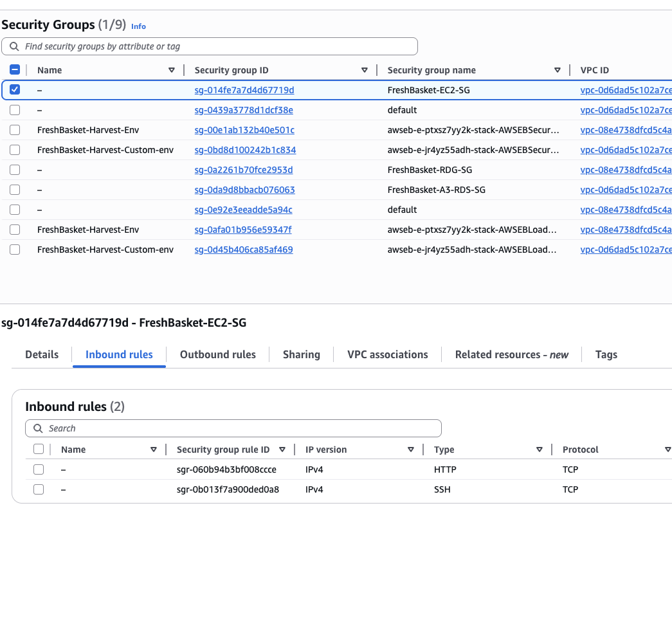The image size is (672, 618).
Task: Open security group sg-0a2261b70fce2953d link
Action: [244, 170]
